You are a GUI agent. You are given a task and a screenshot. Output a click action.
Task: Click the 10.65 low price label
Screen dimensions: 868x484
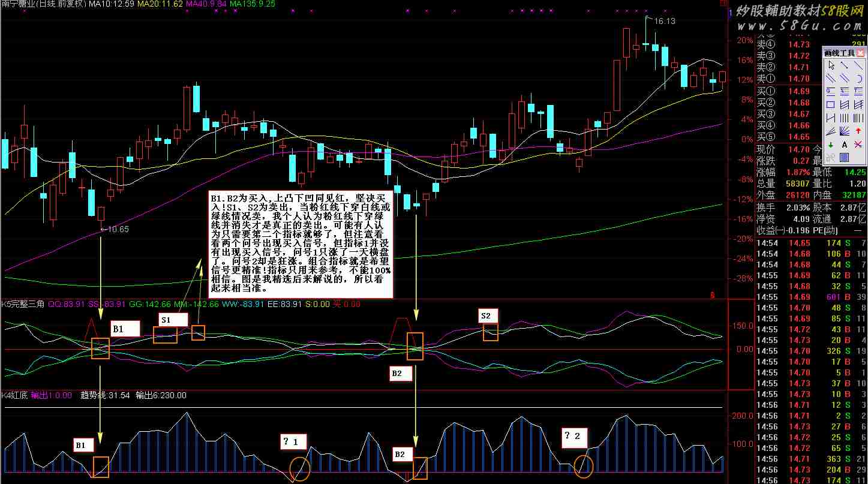(x=118, y=230)
